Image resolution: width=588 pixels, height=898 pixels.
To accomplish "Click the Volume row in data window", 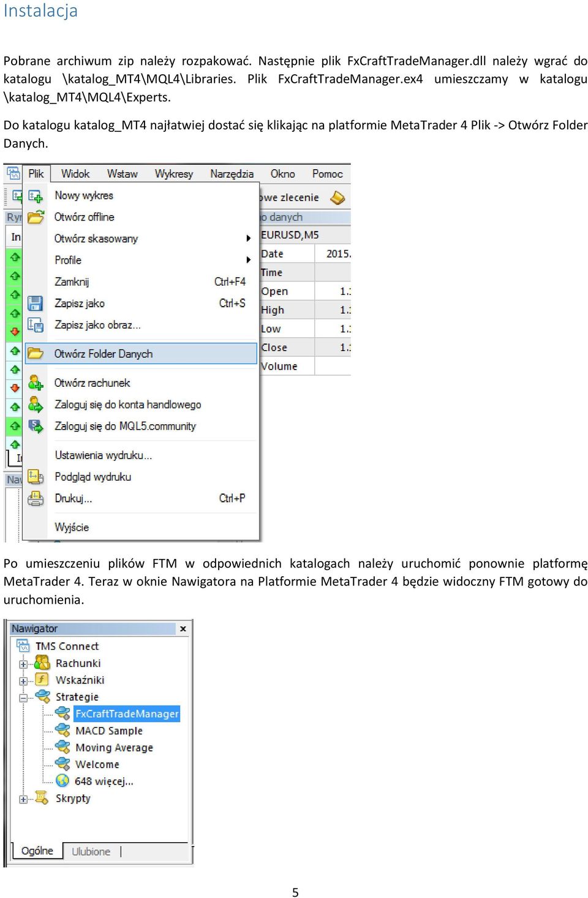I will [x=305, y=366].
